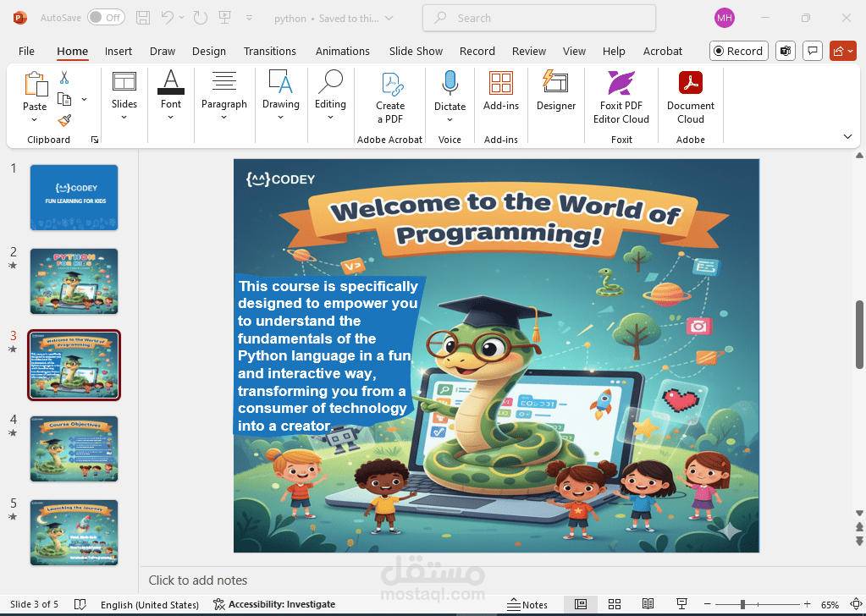Image resolution: width=866 pixels, height=616 pixels.
Task: Click the Undo arrow
Action: (x=168, y=18)
